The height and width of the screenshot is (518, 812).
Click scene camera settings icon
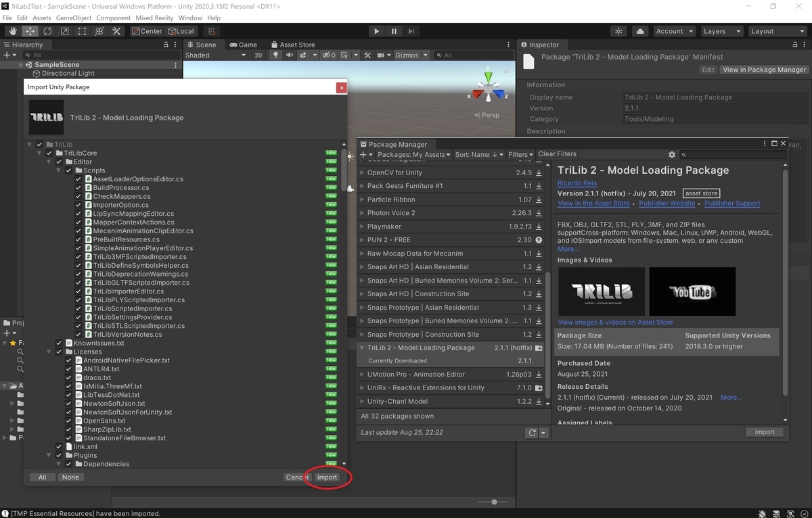[x=382, y=55]
